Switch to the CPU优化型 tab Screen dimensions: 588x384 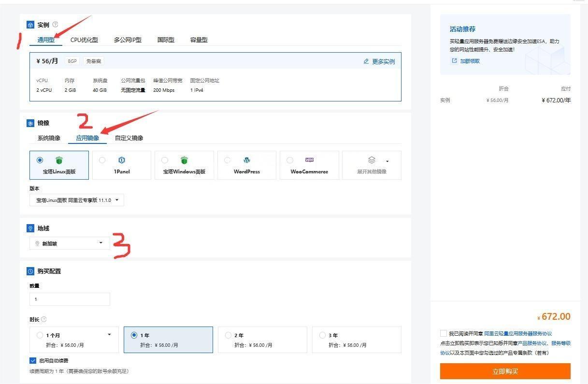tap(84, 40)
